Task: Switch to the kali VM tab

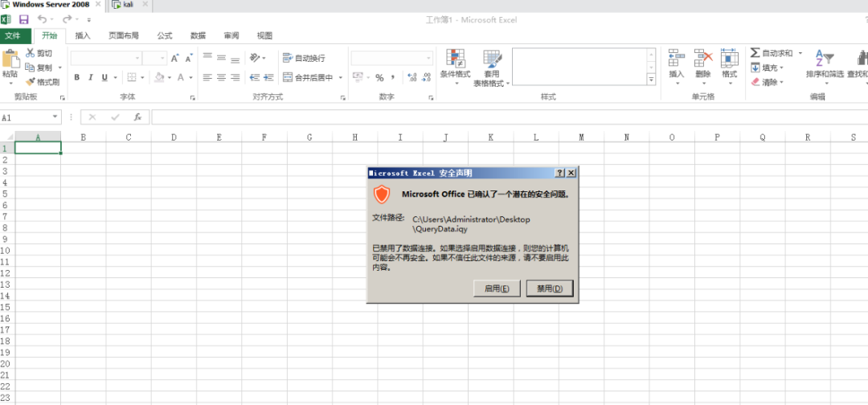Action: click(x=129, y=5)
